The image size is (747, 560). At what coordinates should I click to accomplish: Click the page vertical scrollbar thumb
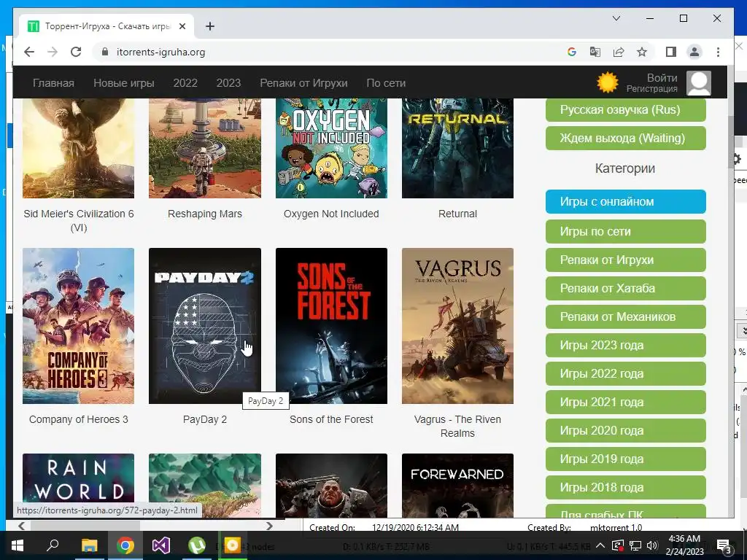coord(731,141)
